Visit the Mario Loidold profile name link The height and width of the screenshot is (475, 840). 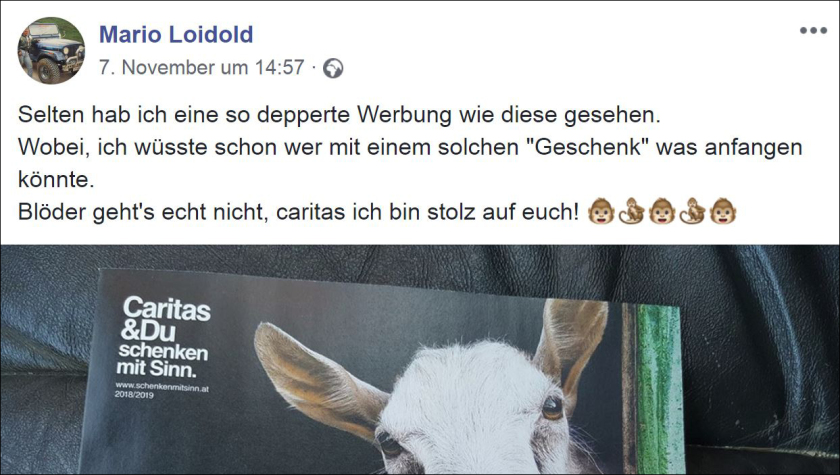(176, 34)
